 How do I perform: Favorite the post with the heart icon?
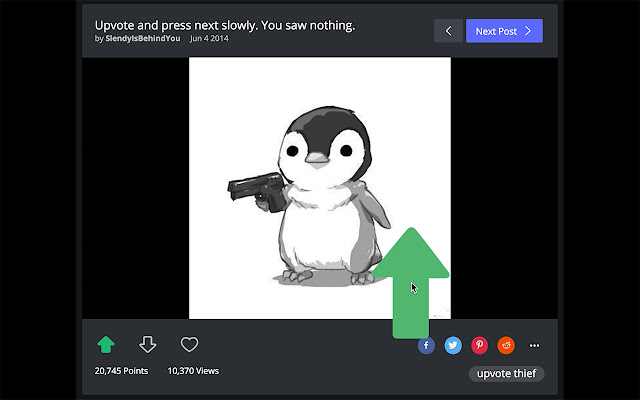coord(189,345)
